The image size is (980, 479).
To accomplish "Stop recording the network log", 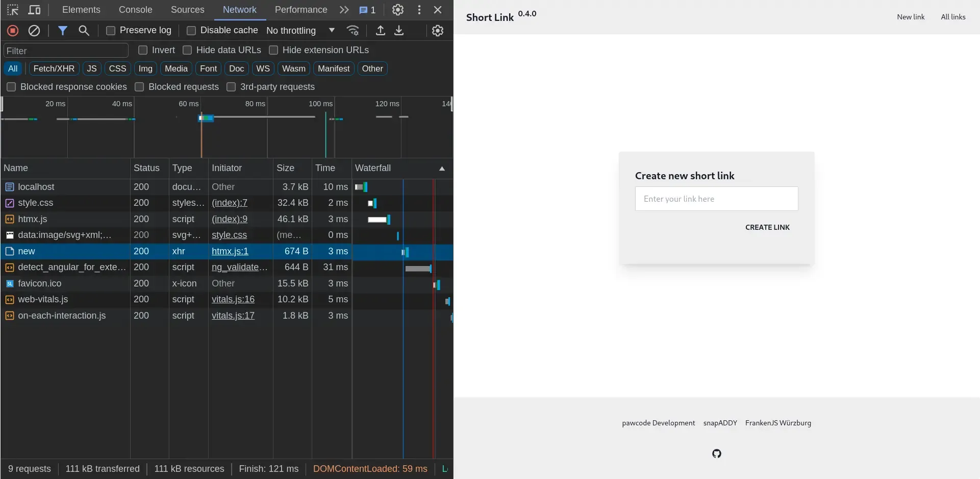I will point(12,31).
